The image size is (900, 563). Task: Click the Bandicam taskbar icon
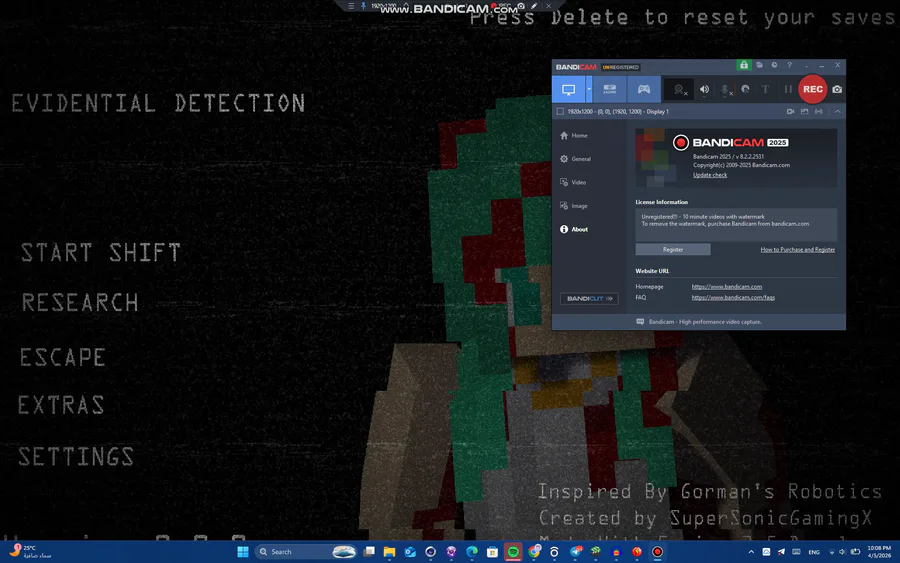click(x=658, y=552)
